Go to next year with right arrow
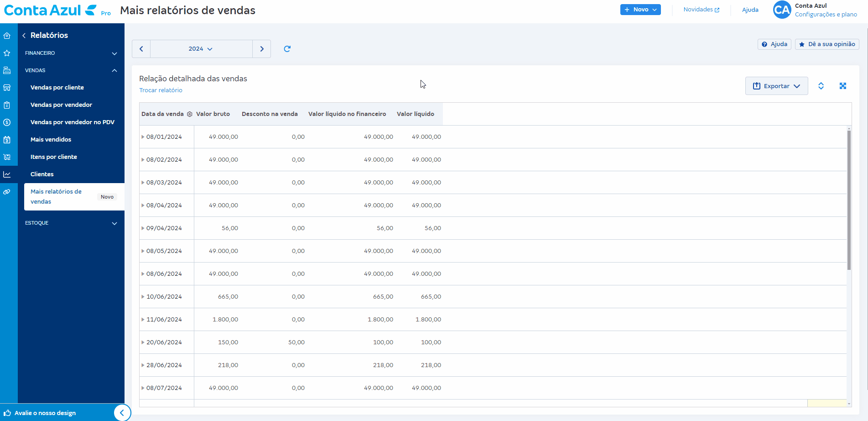Viewport: 868px width, 421px height. point(262,49)
